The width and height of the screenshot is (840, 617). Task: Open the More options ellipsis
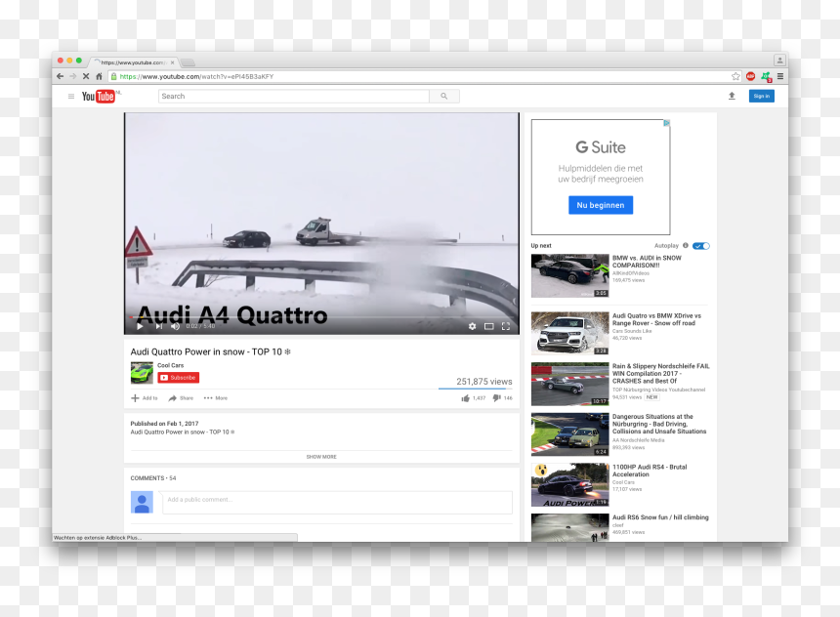tap(215, 398)
